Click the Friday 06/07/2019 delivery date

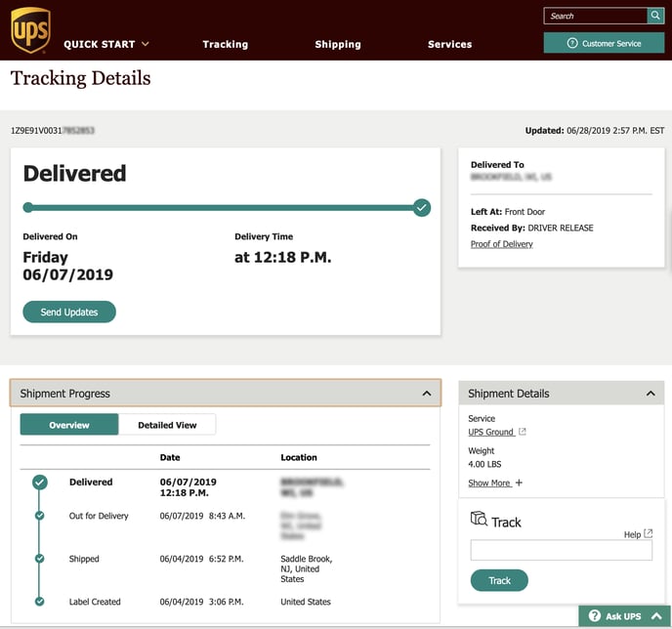pos(67,266)
